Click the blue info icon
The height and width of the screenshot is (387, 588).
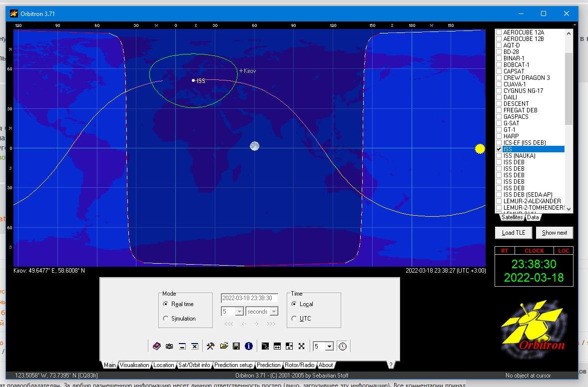[249, 346]
